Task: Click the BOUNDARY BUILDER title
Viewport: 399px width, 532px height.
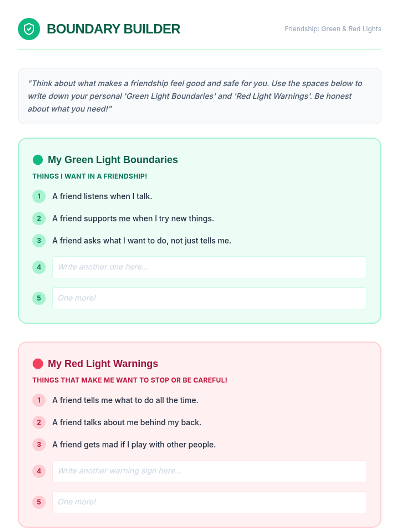Action: pyautogui.click(x=113, y=29)
